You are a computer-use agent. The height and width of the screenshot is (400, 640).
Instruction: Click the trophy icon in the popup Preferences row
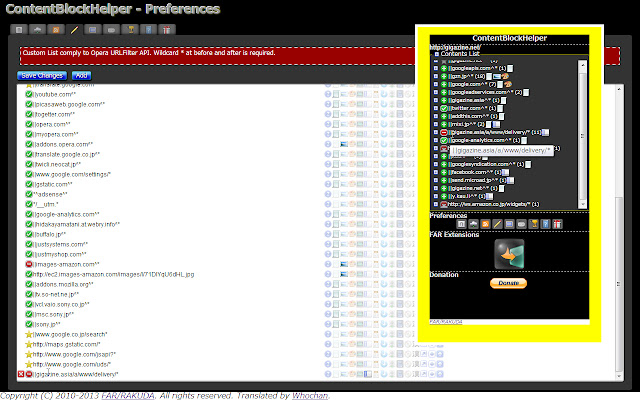pos(533,224)
